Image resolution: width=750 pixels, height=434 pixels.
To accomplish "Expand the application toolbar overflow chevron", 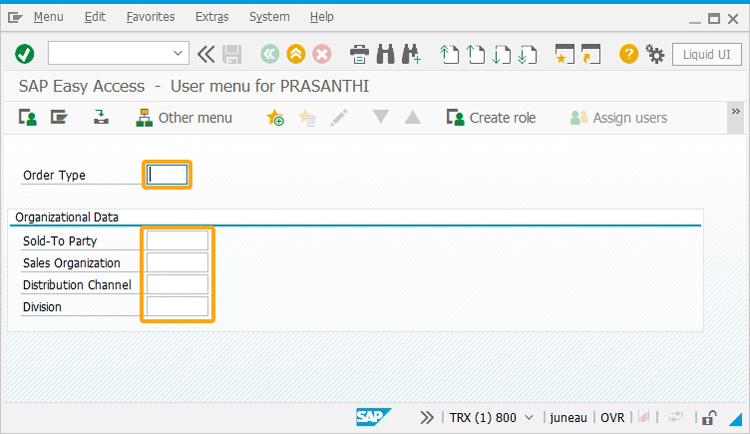I will tap(736, 111).
